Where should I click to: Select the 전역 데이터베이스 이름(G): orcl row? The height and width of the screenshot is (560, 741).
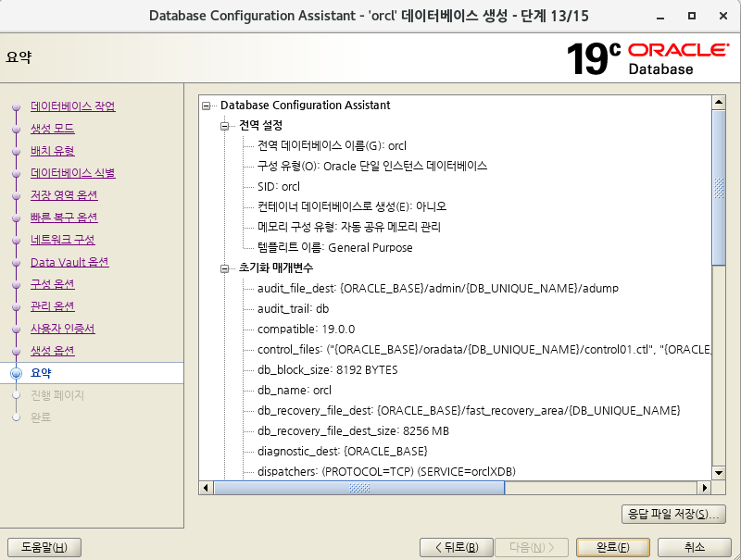click(x=332, y=146)
